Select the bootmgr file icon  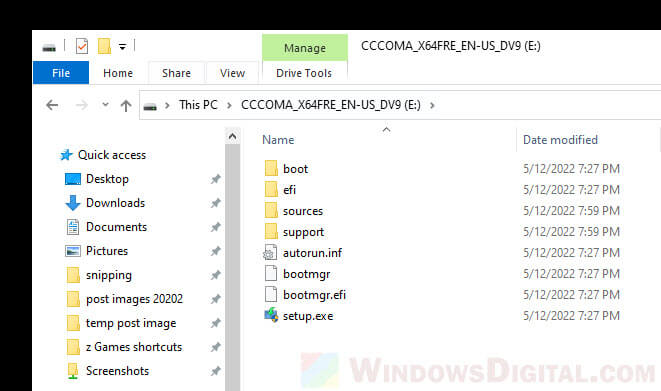pyautogui.click(x=271, y=274)
